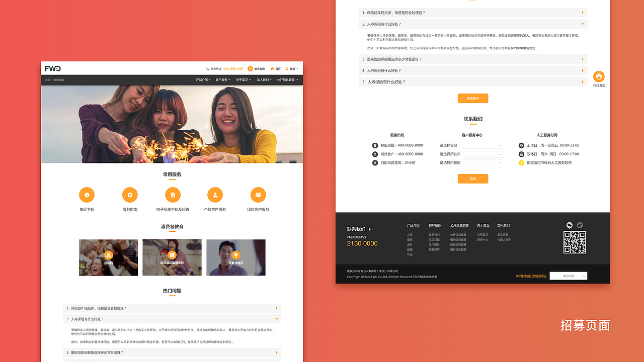Image resolution: width=644 pixels, height=362 pixels.
Task: Expand right page question 5 人寿保险有什么好处
Action: coord(473,81)
